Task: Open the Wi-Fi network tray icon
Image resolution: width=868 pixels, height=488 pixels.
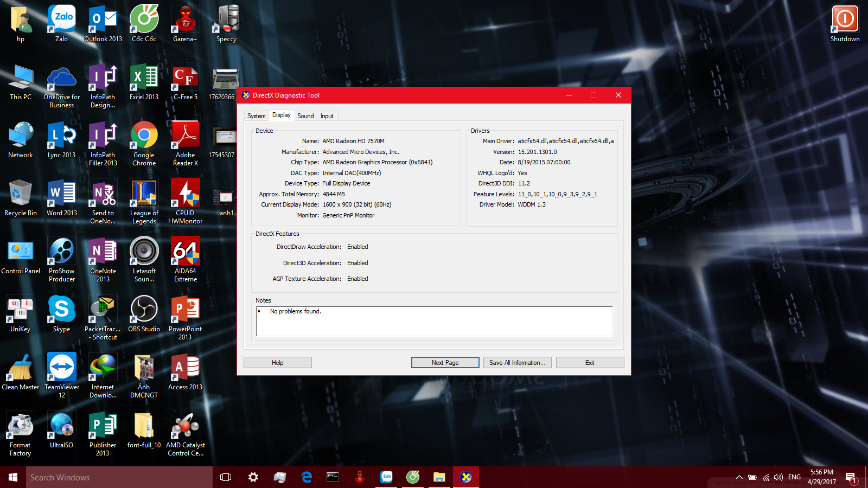Action: coord(765,477)
